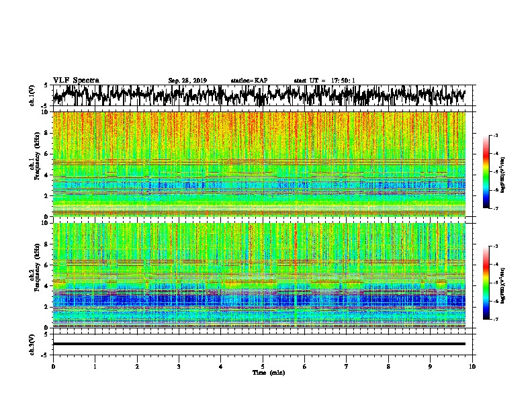This screenshot has width=532, height=411.
Task: Click the ch.2 spectrogram color scale bar
Action: coord(486,283)
